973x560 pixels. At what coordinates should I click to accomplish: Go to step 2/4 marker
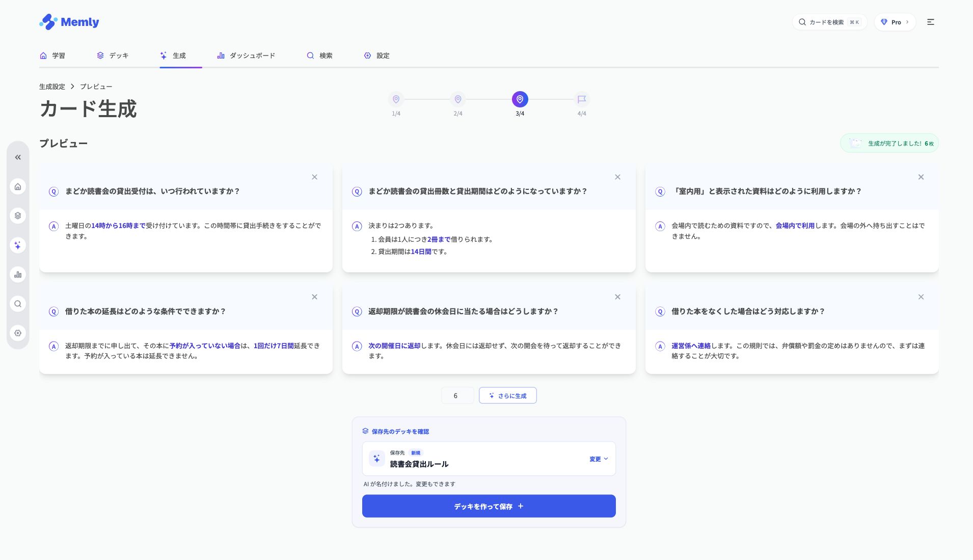458,99
